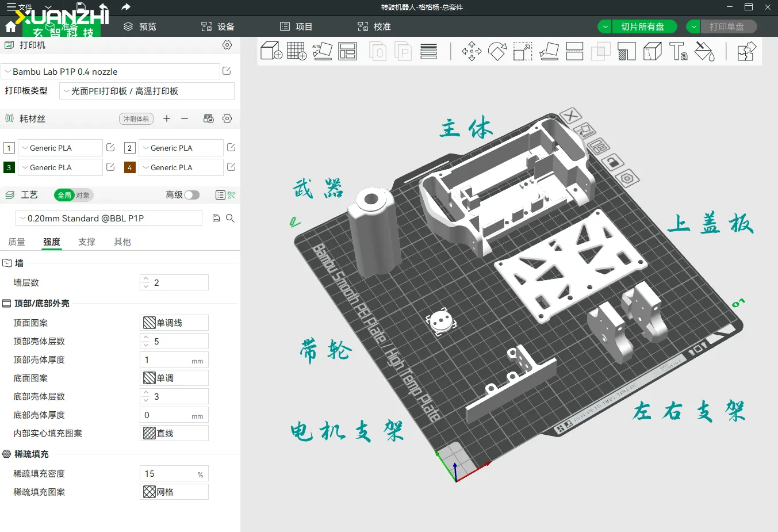The width and height of the screenshot is (778, 532).
Task: Switch process scope to 对象
Action: tap(83, 195)
